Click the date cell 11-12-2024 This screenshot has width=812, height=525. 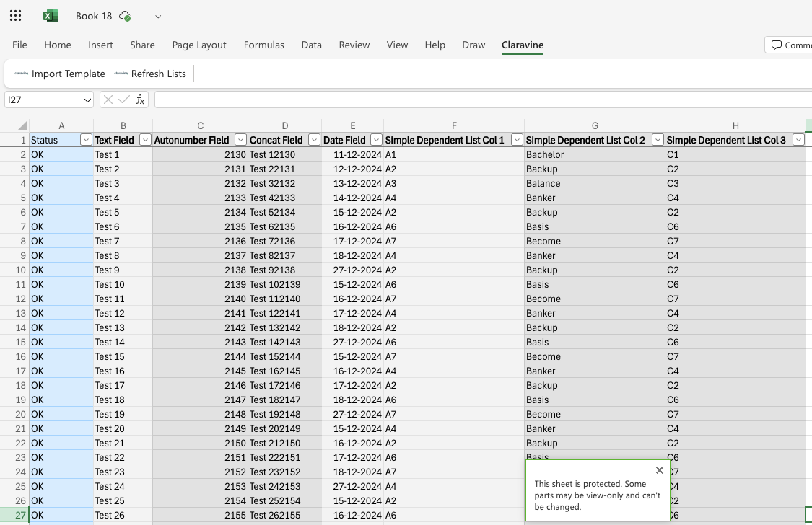352,154
